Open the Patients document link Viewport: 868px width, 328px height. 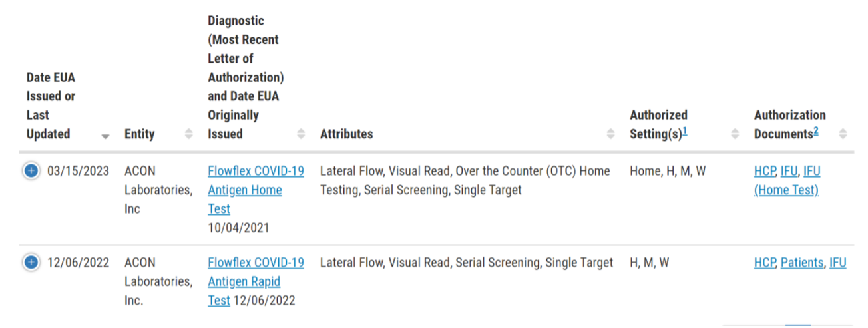coord(802,263)
